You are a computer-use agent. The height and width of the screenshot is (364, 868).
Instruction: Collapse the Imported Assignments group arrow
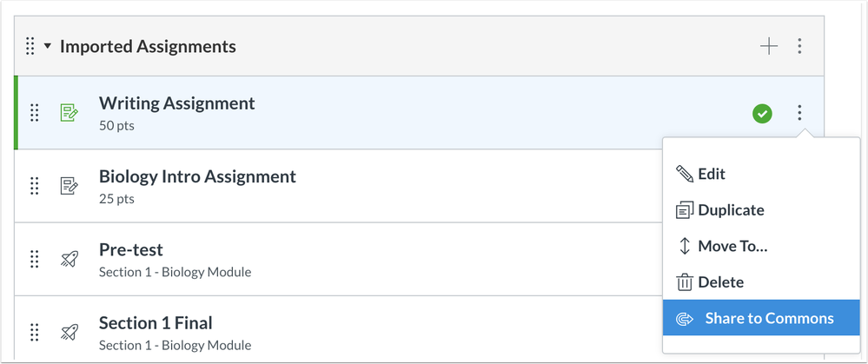pyautogui.click(x=48, y=47)
